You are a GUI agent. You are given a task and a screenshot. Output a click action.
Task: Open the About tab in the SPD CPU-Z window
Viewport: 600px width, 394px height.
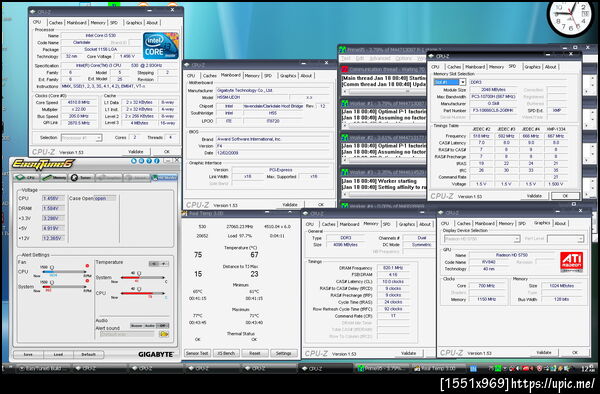551,67
